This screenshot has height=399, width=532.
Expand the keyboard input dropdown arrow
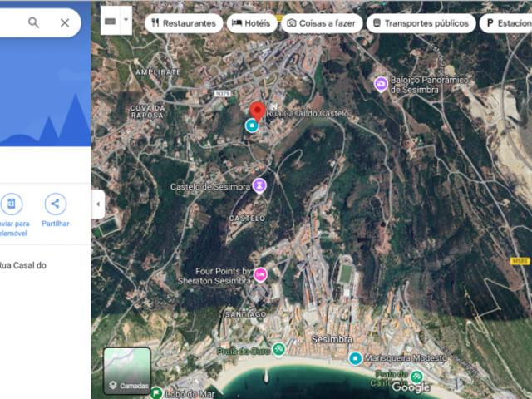click(x=126, y=20)
